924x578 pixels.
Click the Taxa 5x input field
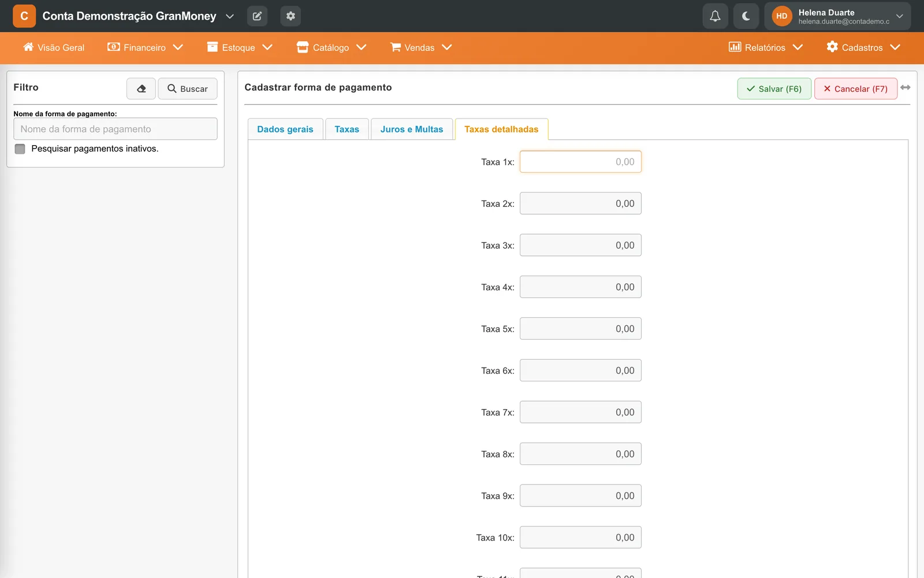[580, 328]
